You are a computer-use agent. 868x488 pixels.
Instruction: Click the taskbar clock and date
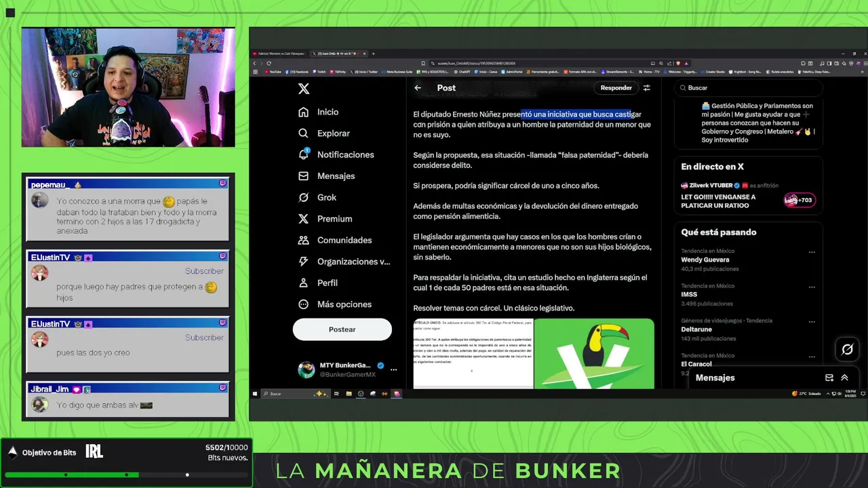(x=850, y=393)
